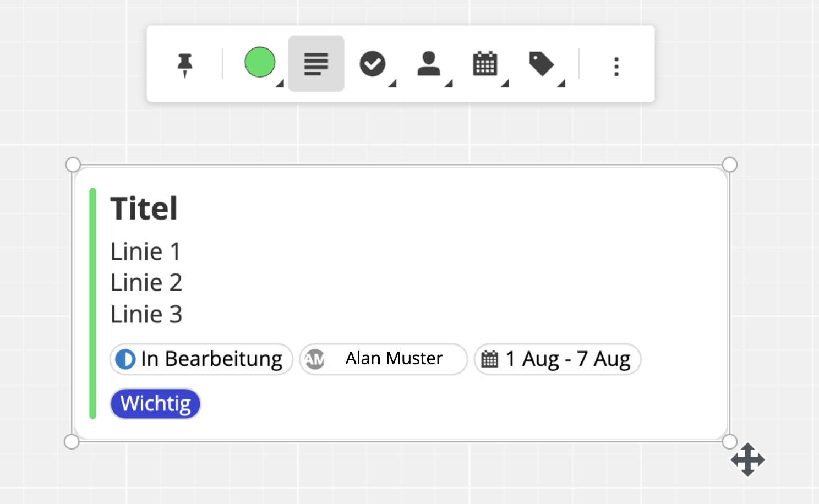
Task: Click the pin icon in the toolbar
Action: (x=185, y=64)
